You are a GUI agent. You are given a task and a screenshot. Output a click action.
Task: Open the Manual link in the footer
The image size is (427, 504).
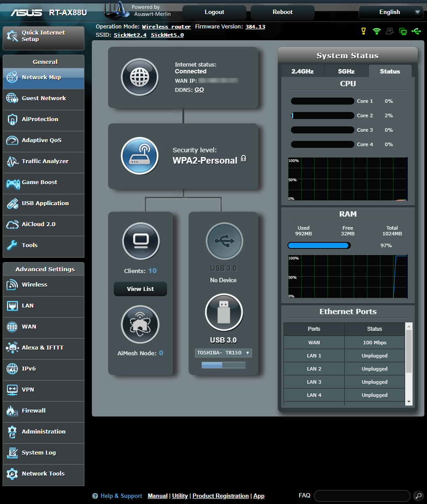[157, 496]
